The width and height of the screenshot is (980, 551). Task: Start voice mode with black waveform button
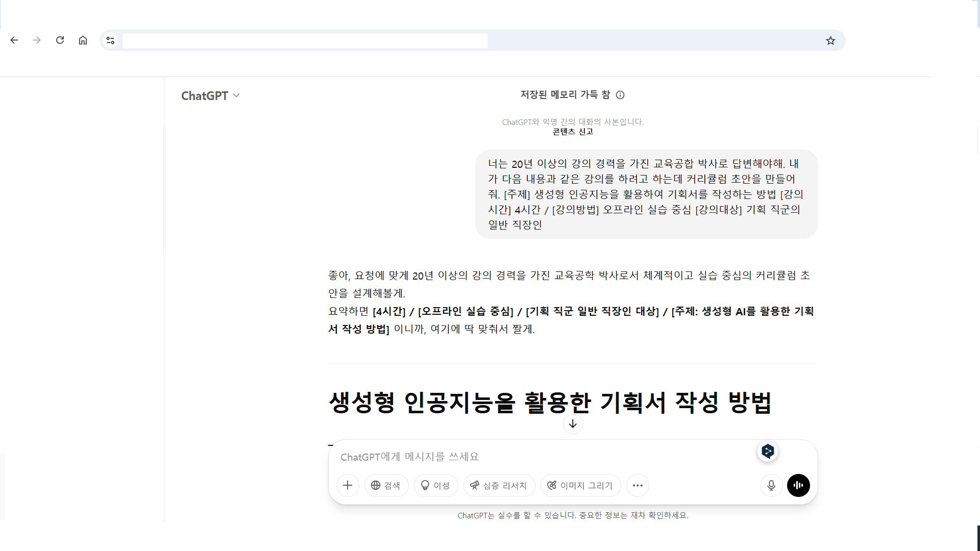pyautogui.click(x=798, y=485)
